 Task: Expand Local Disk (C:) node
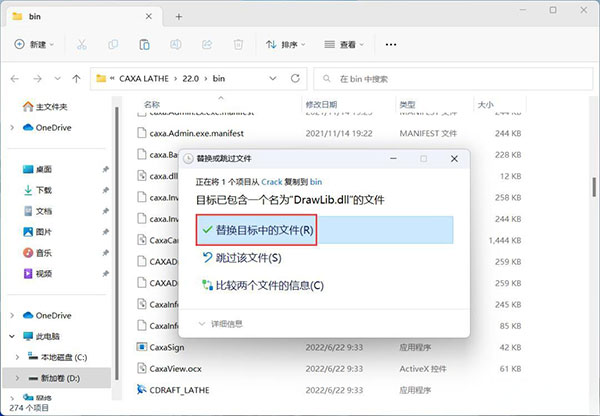17,357
